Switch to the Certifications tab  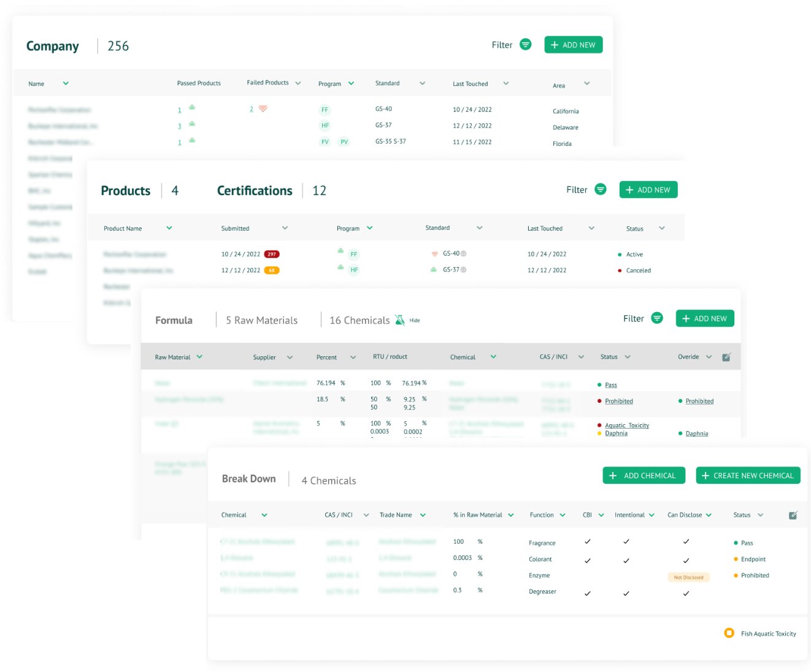coord(255,191)
